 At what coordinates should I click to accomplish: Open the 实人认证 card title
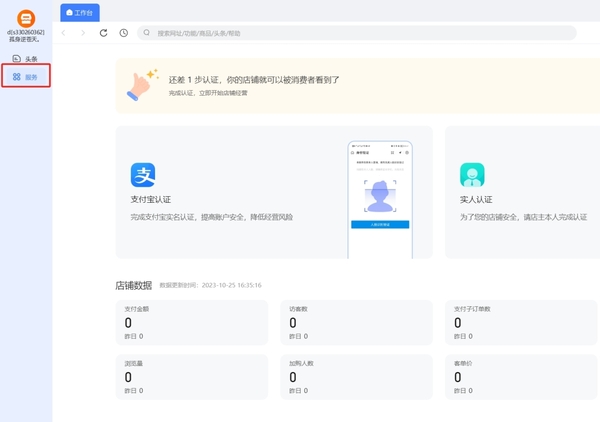[476, 200]
